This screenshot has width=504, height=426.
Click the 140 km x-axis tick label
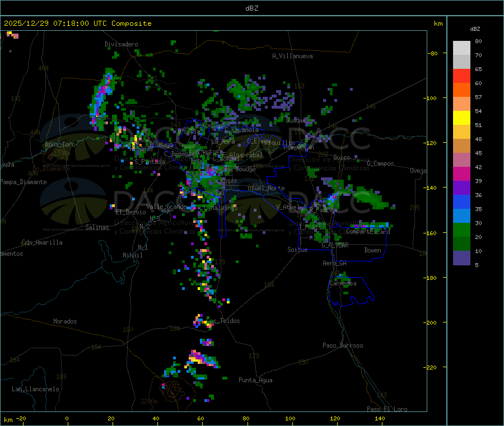click(x=380, y=419)
